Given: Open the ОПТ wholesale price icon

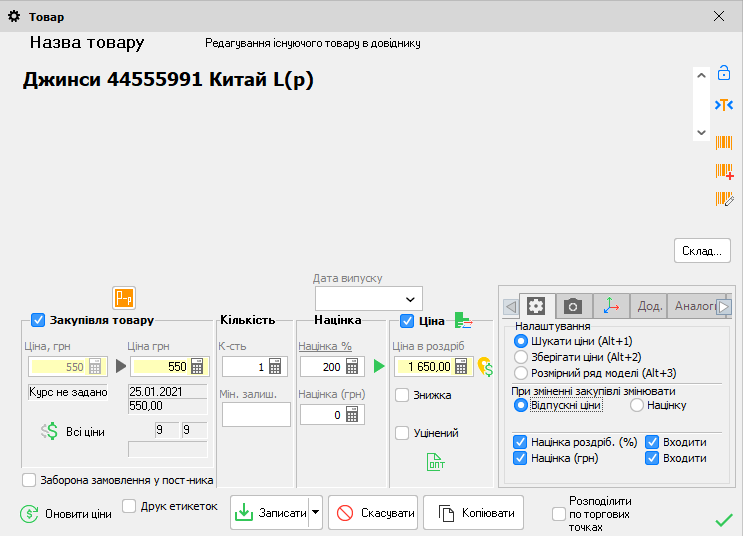Looking at the screenshot, I should coord(436,461).
